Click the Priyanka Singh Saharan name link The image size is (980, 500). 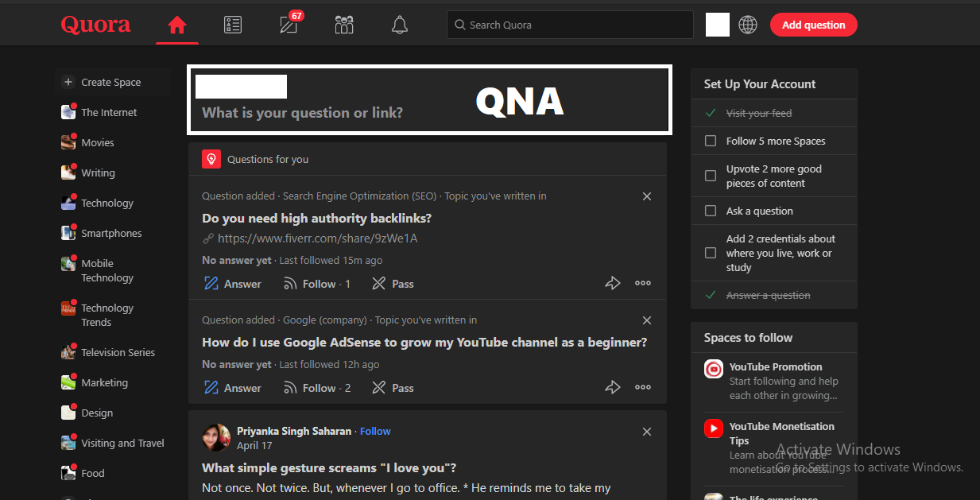pyautogui.click(x=294, y=431)
